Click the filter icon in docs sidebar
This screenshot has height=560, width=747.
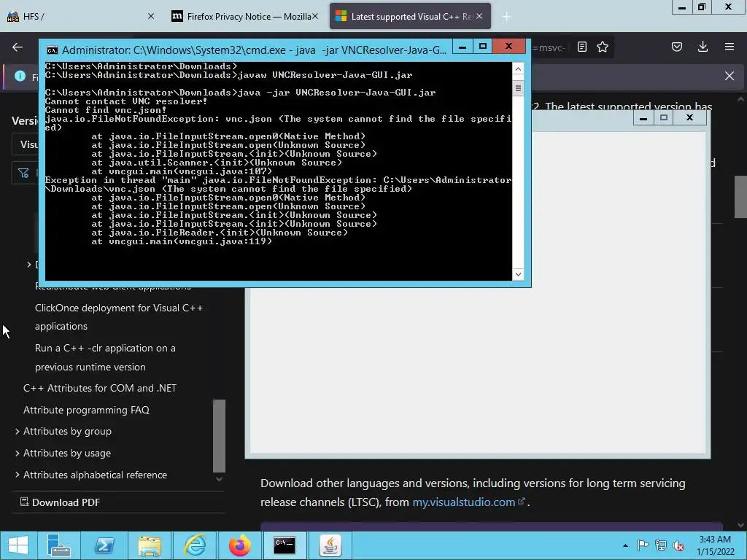point(23,173)
